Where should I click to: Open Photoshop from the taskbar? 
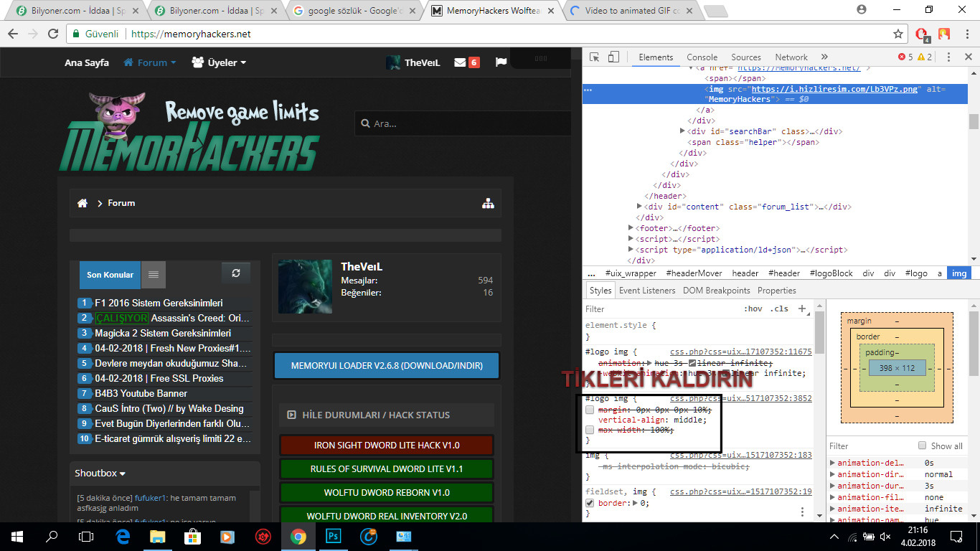coord(333,536)
